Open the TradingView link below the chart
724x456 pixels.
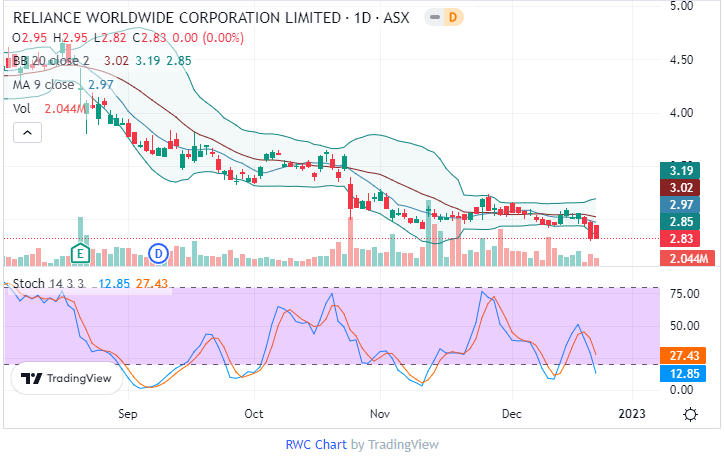click(x=402, y=444)
